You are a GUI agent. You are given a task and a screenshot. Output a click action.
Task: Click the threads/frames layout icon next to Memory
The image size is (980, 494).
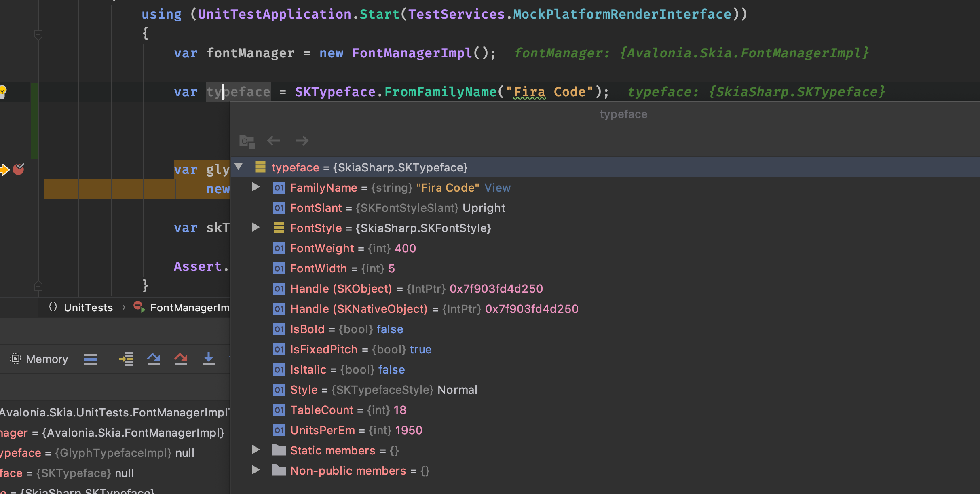pos(91,359)
